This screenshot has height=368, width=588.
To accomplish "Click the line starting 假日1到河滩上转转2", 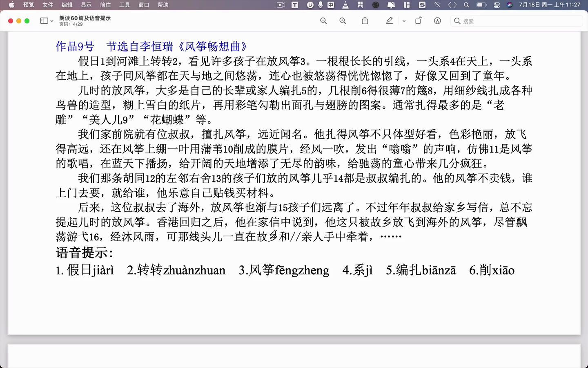I will point(305,61).
